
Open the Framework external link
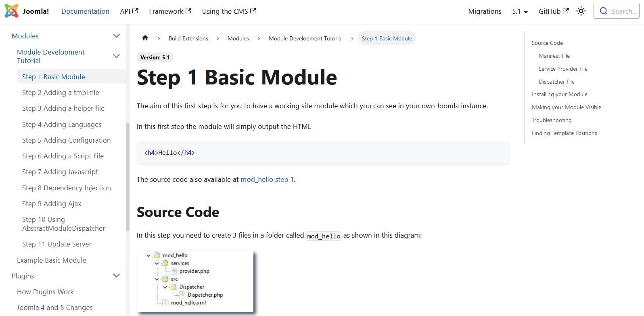tap(170, 11)
